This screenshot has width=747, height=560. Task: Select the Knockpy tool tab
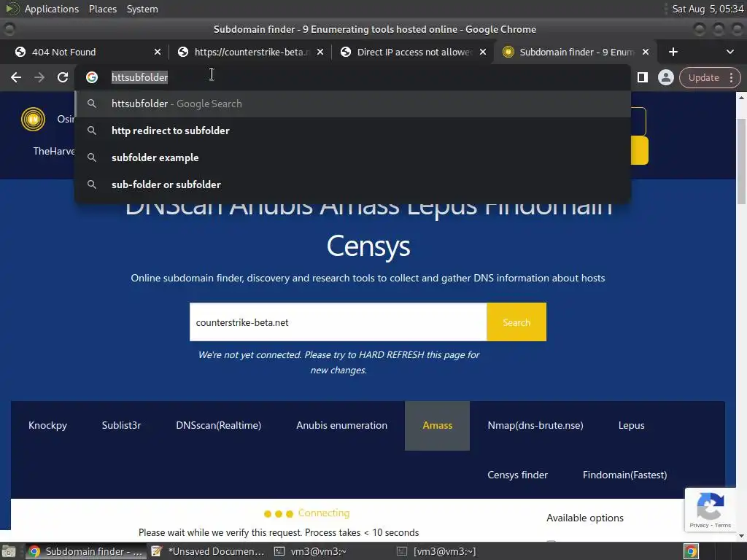click(x=47, y=425)
